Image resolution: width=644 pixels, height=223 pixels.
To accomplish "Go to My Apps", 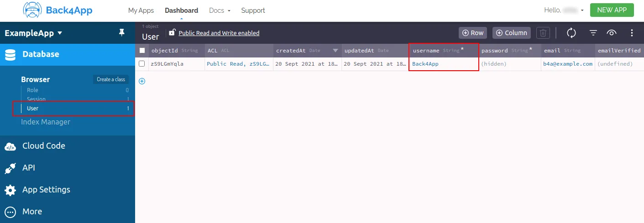I will click(x=141, y=10).
